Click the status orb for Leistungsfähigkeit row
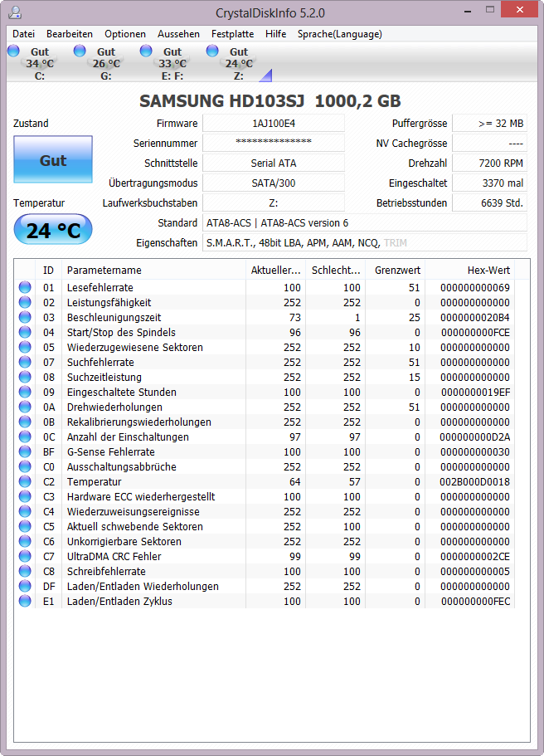Viewport: 544px width, 756px height. (x=25, y=302)
